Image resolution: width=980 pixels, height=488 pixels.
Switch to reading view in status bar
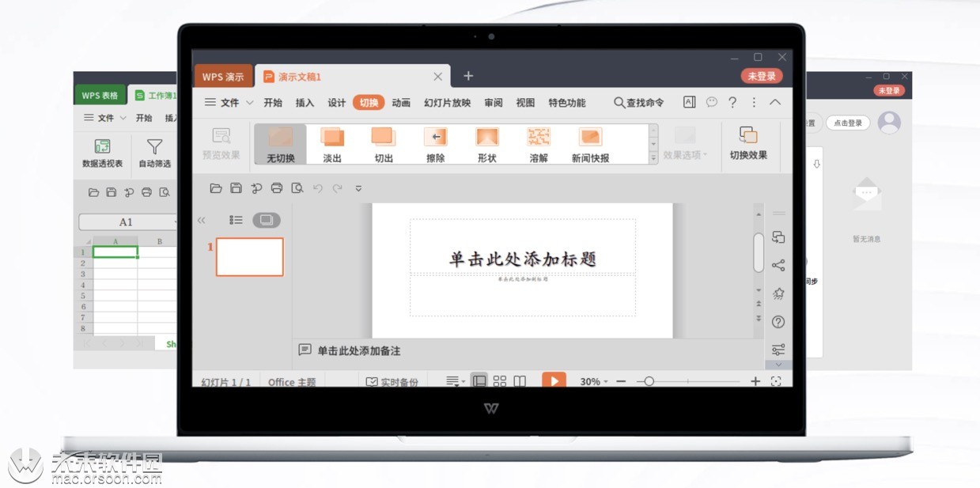pos(520,381)
